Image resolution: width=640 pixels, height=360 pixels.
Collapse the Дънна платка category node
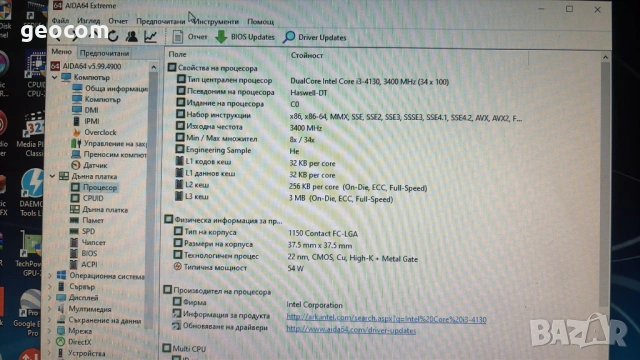click(x=52, y=176)
